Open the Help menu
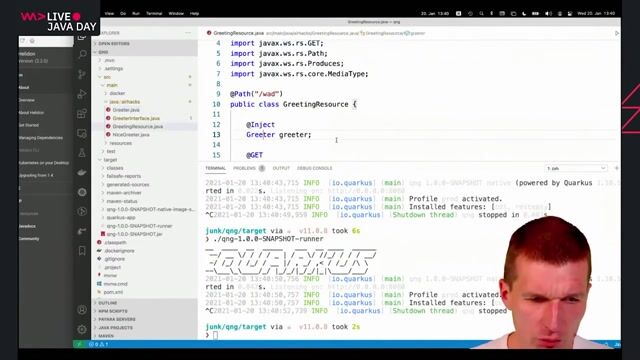The height and width of the screenshot is (360, 640). point(194,13)
